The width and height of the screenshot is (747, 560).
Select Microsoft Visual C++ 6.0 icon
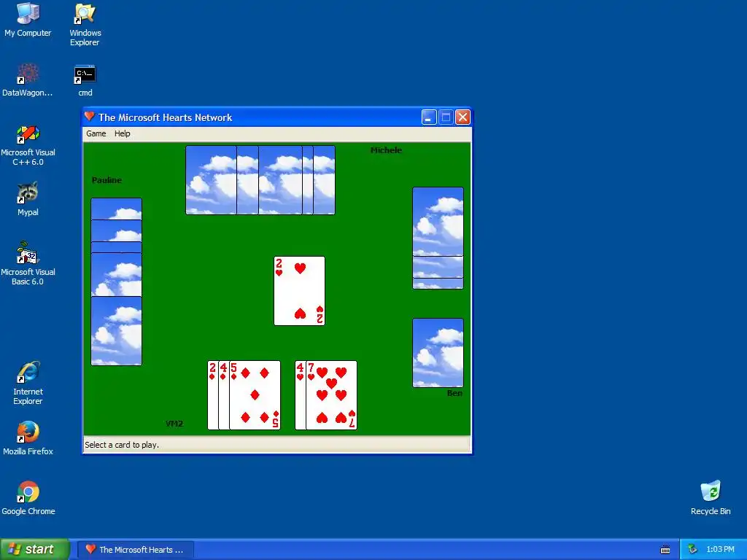coord(28,145)
